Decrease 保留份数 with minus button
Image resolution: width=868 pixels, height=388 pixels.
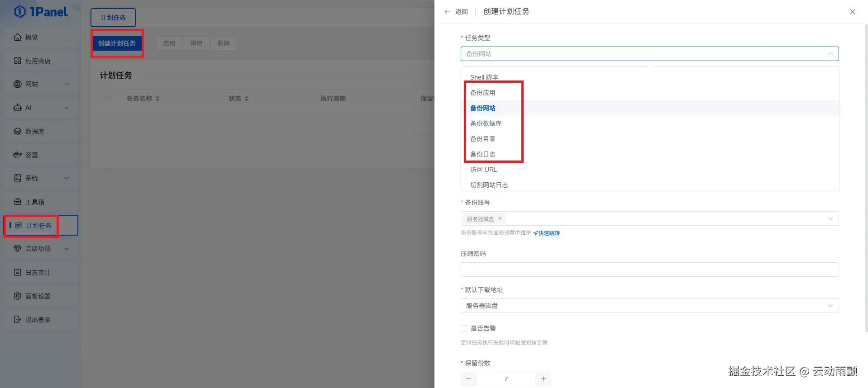(468, 379)
